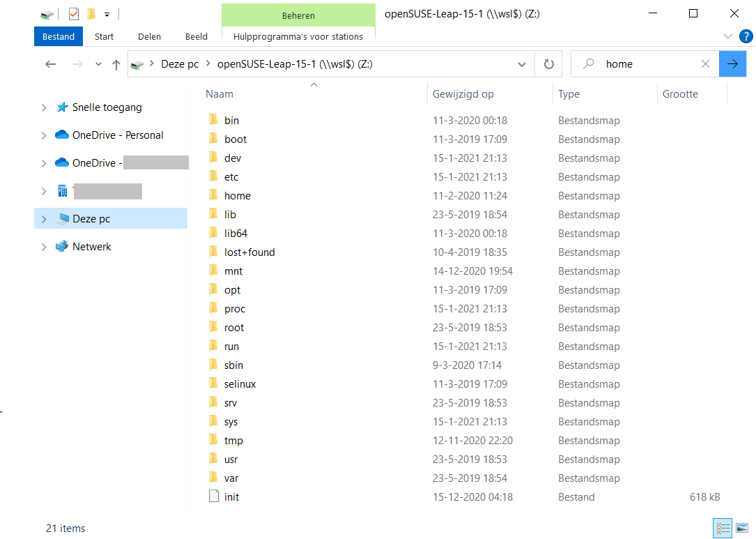Go up one level with the up arrow
This screenshot has width=756, height=539.
click(116, 63)
